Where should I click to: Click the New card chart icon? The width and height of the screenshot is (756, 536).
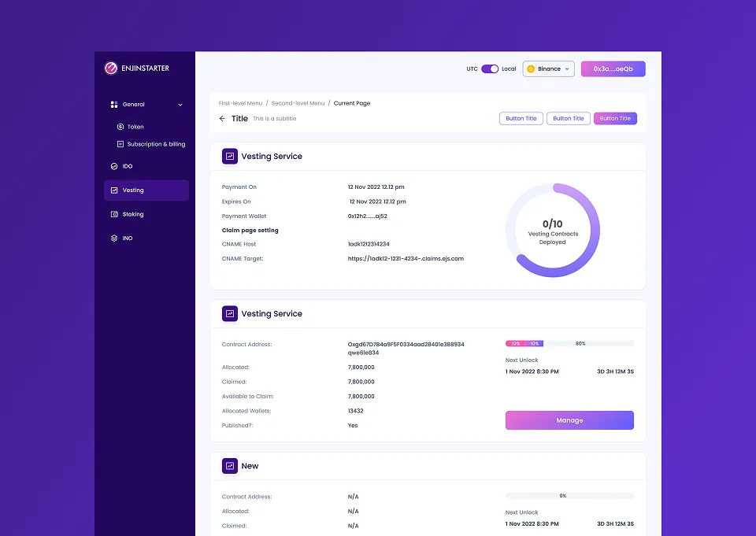pos(230,466)
